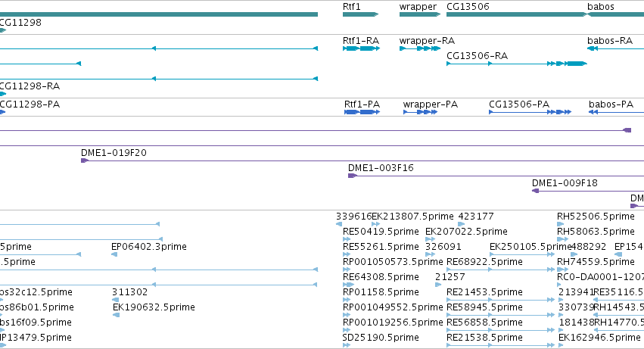Click the 326091 feature label
Image resolution: width=644 pixels, height=349 pixels.
443,247
